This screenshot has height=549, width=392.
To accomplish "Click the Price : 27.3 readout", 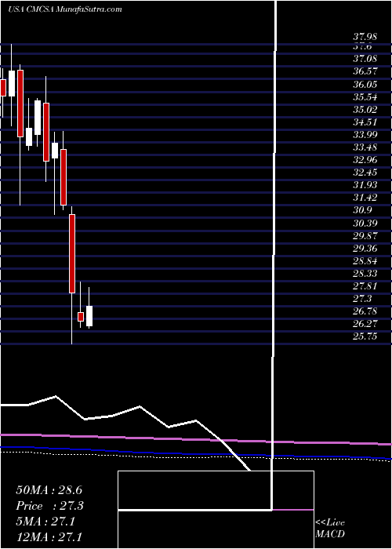I will pos(51,506).
